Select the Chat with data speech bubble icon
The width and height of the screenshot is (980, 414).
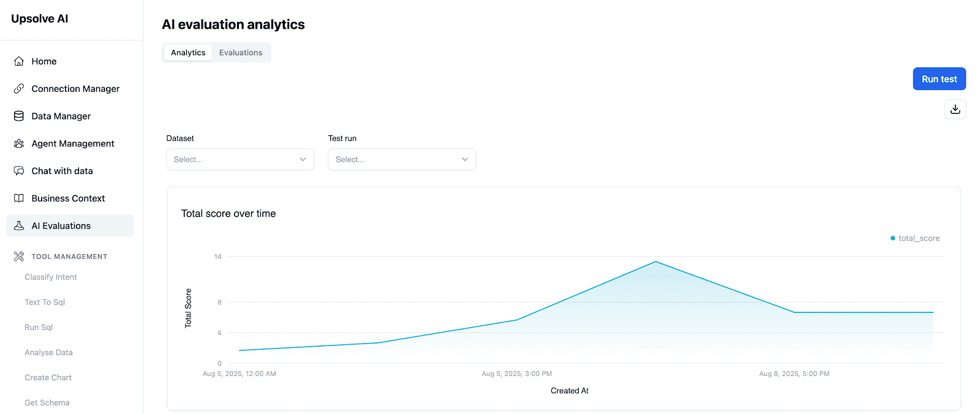coord(19,171)
